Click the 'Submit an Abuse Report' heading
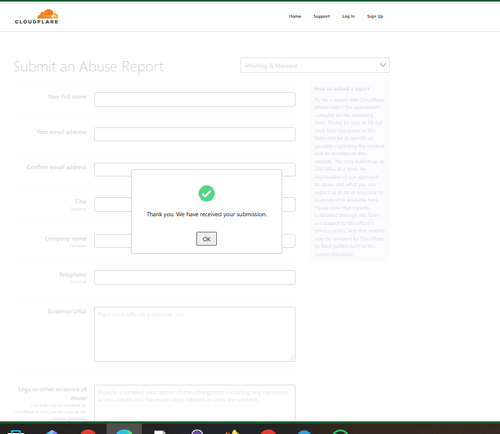Image resolution: width=500 pixels, height=434 pixels. (88, 66)
